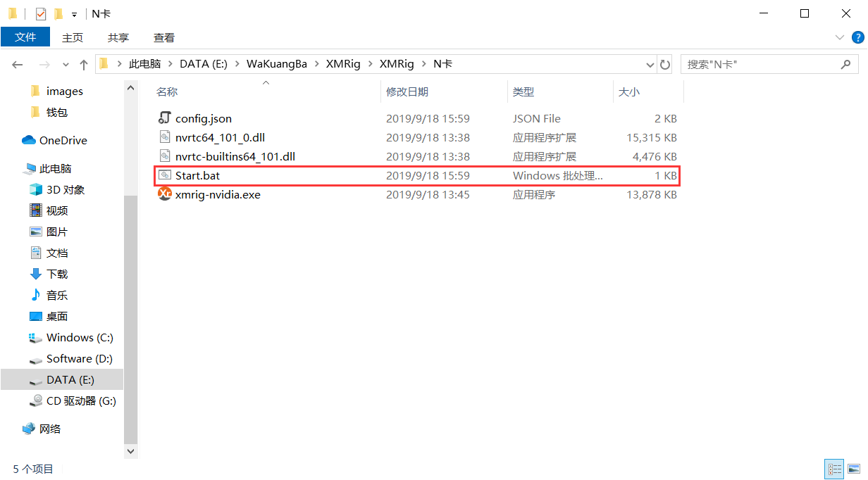Viewport: 868px width, 480px height.
Task: Switch to large thumbnails view icon
Action: (x=853, y=469)
